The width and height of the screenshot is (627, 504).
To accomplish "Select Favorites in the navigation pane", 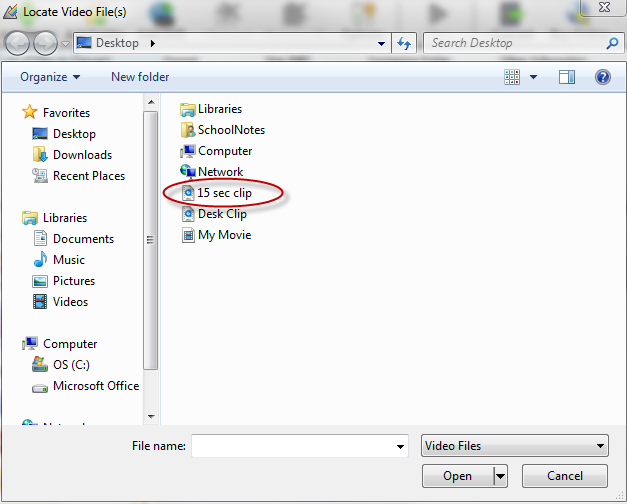I will (66, 113).
